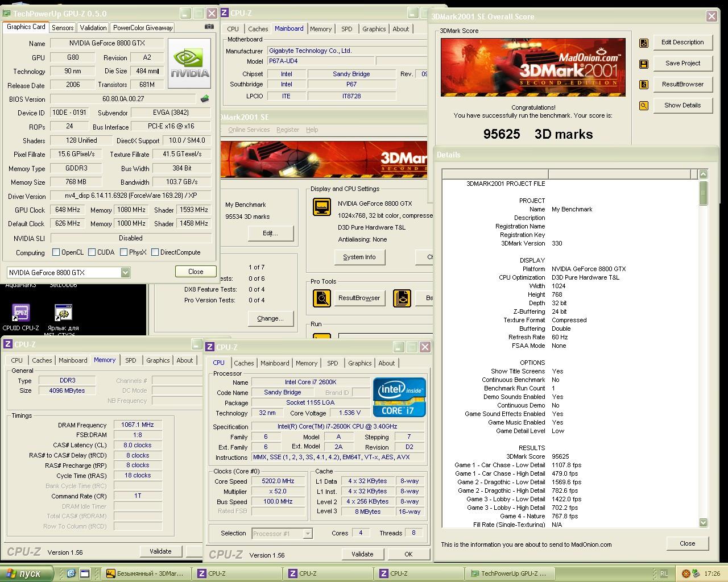Click the Details list scrollbar thumb

704,193
